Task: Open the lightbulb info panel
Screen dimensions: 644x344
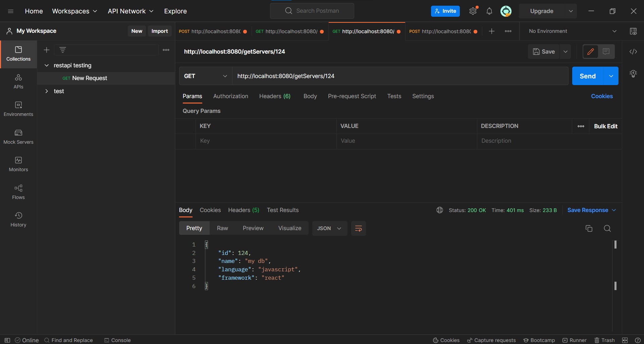Action: [633, 74]
